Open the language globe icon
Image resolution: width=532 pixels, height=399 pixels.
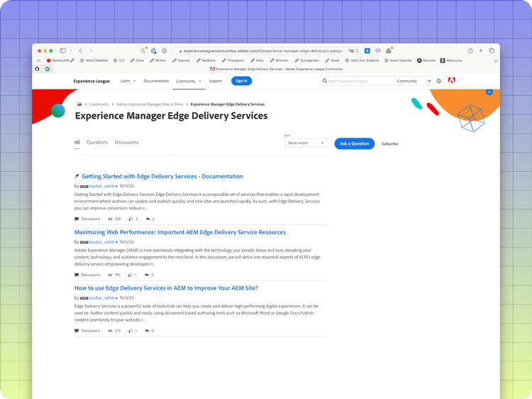(439, 81)
